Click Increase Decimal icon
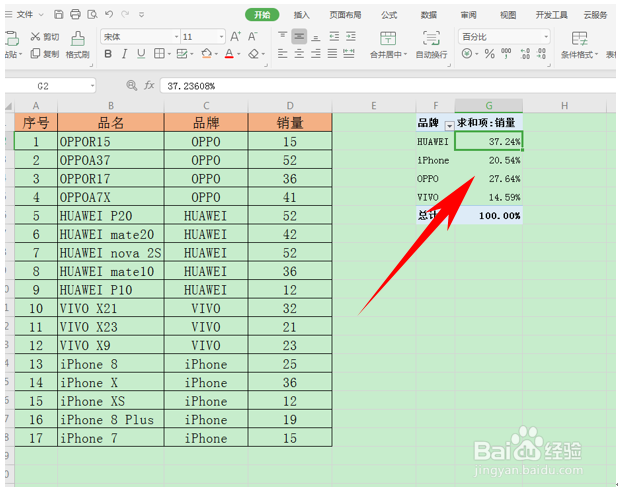618x492 pixels. point(525,54)
